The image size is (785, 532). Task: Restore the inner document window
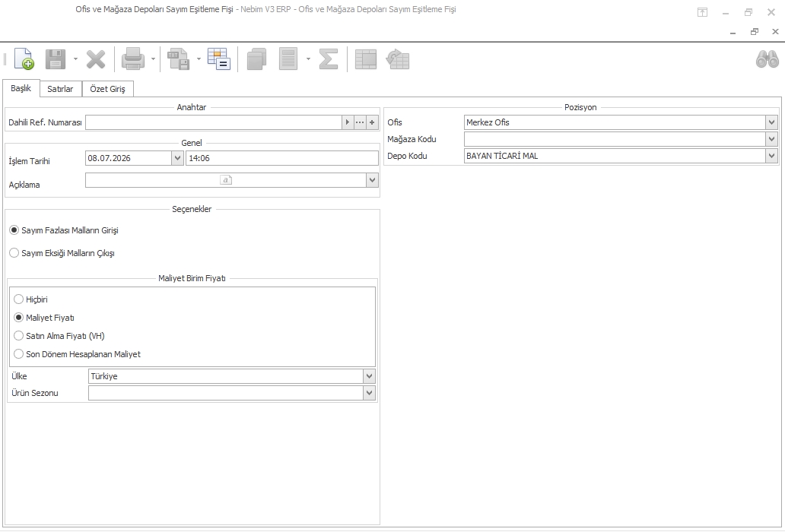(755, 32)
